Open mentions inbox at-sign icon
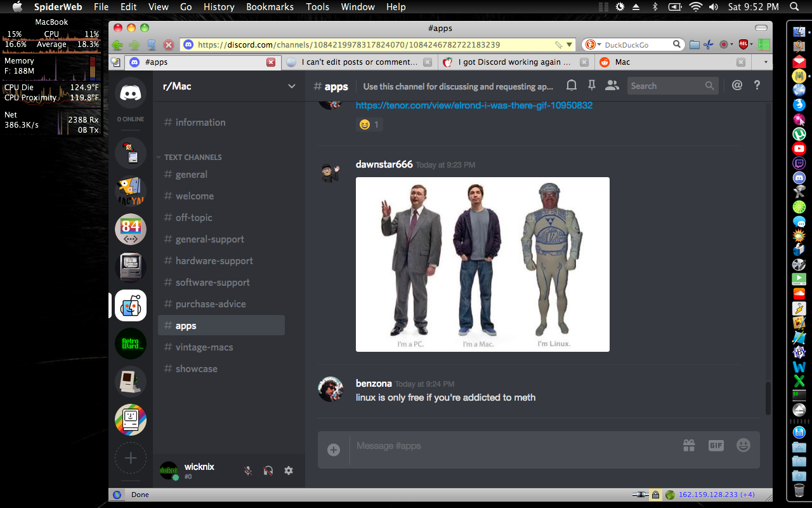Viewport: 812px width, 508px height. (x=737, y=86)
